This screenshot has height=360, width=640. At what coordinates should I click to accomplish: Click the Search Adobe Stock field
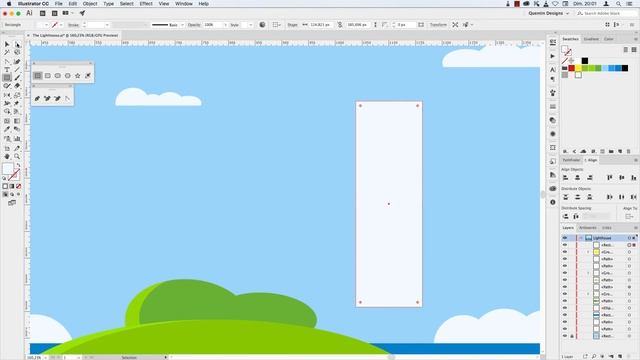tap(606, 13)
